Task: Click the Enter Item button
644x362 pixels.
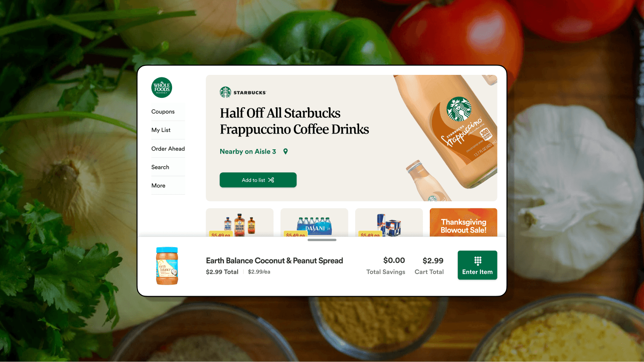Action: (x=477, y=265)
